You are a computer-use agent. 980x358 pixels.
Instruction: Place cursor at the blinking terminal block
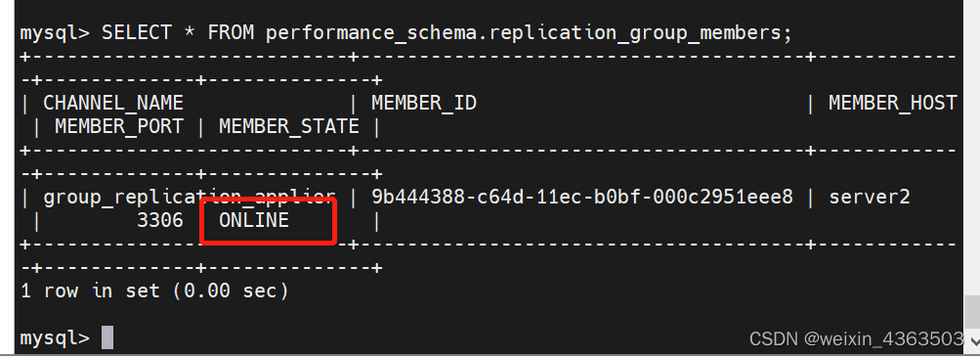(x=107, y=338)
